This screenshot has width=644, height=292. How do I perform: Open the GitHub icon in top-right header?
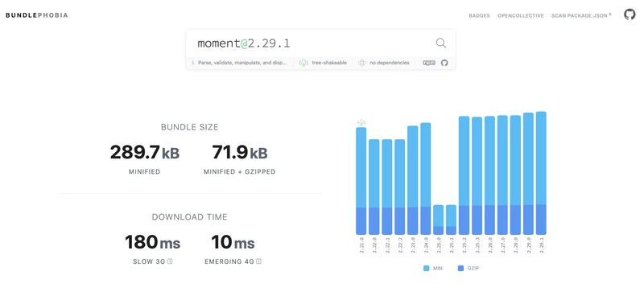point(630,14)
